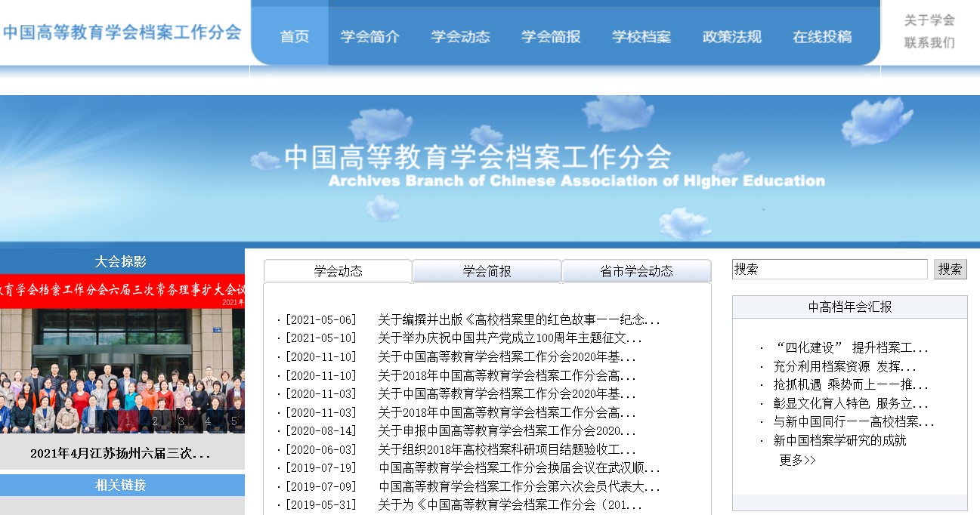
Task: Open the 2020-08-14 article 关于申报中国高等教育学会档案工作分会2020
Action: point(507,431)
